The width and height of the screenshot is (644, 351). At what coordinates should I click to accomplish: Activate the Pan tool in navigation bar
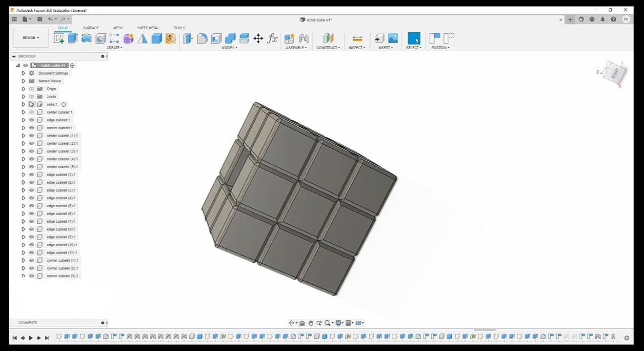(x=311, y=322)
